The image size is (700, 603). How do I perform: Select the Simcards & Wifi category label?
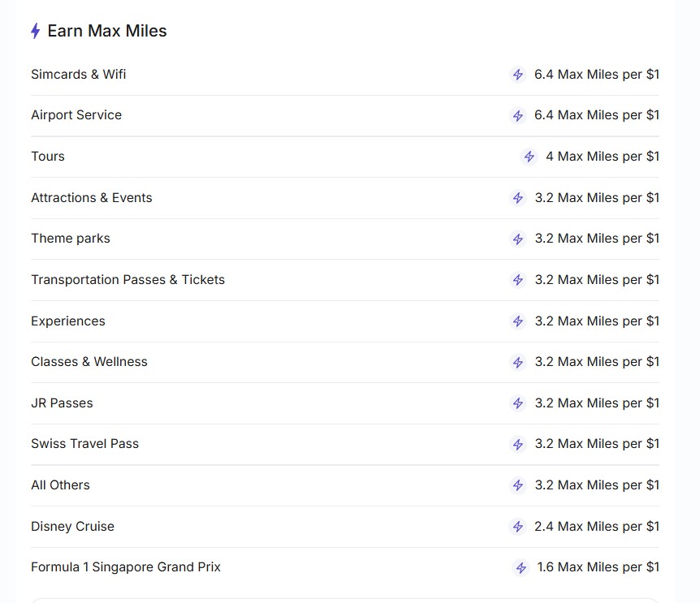pos(79,75)
